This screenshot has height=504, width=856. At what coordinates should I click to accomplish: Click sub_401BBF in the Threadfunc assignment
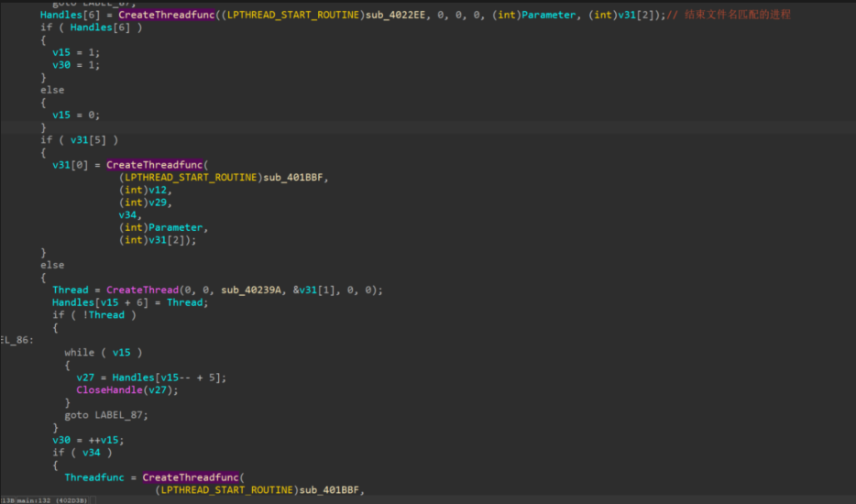coord(332,490)
